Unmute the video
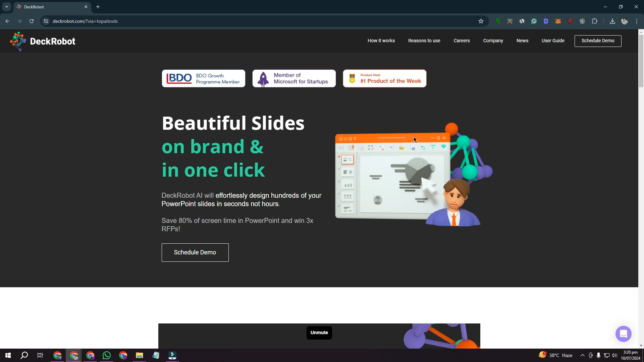 click(x=319, y=333)
